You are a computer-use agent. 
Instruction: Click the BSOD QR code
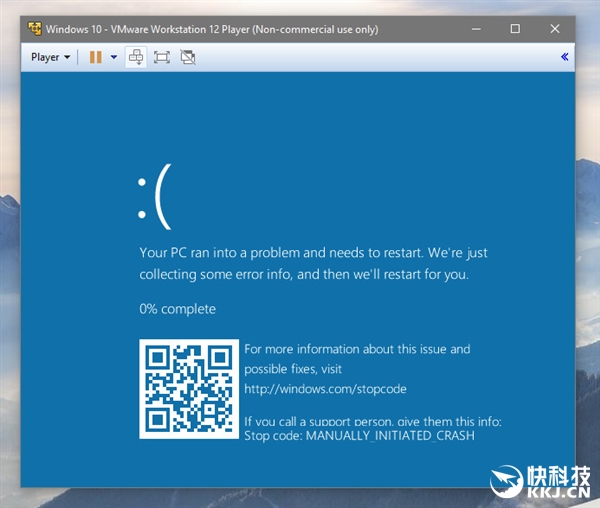(189, 389)
